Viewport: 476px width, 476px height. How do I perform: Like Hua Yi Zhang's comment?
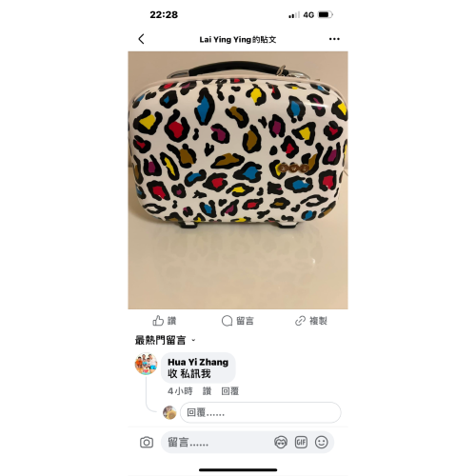pyautogui.click(x=207, y=391)
